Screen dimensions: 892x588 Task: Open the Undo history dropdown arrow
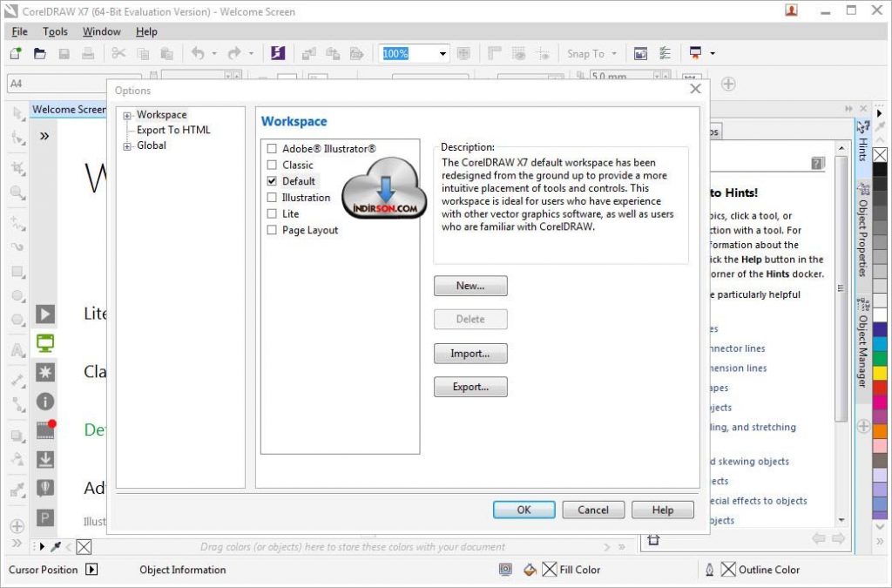click(x=214, y=53)
